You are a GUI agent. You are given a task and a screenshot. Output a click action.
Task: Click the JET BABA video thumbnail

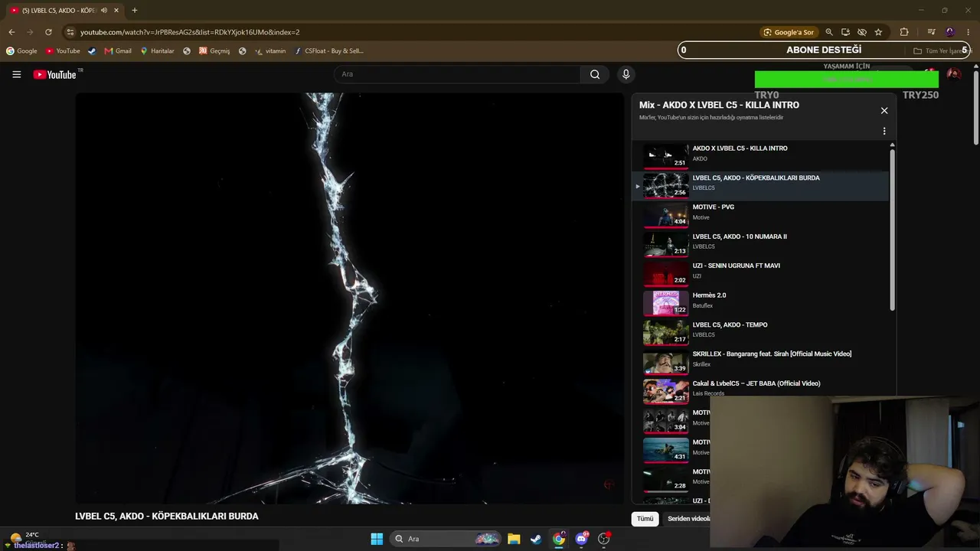click(665, 391)
